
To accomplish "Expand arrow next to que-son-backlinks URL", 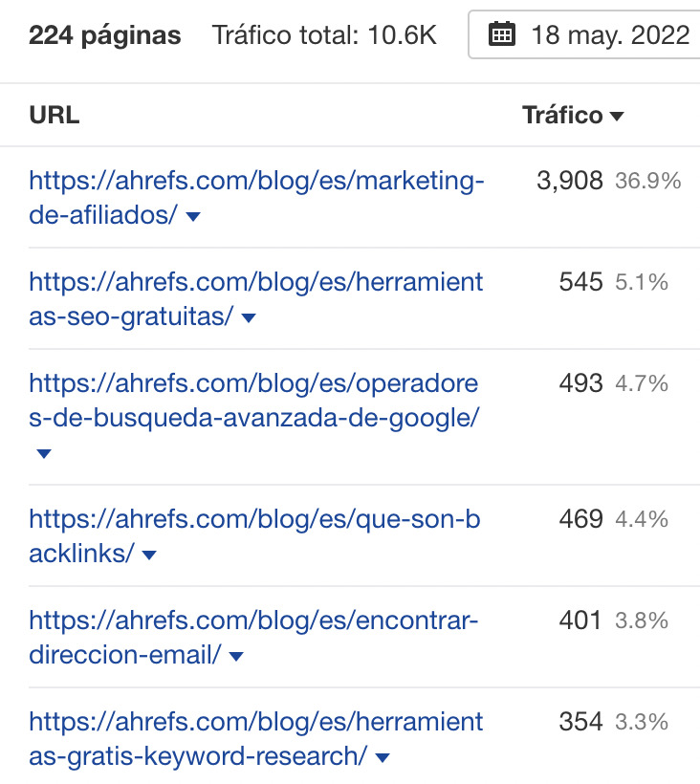I will click(x=149, y=555).
